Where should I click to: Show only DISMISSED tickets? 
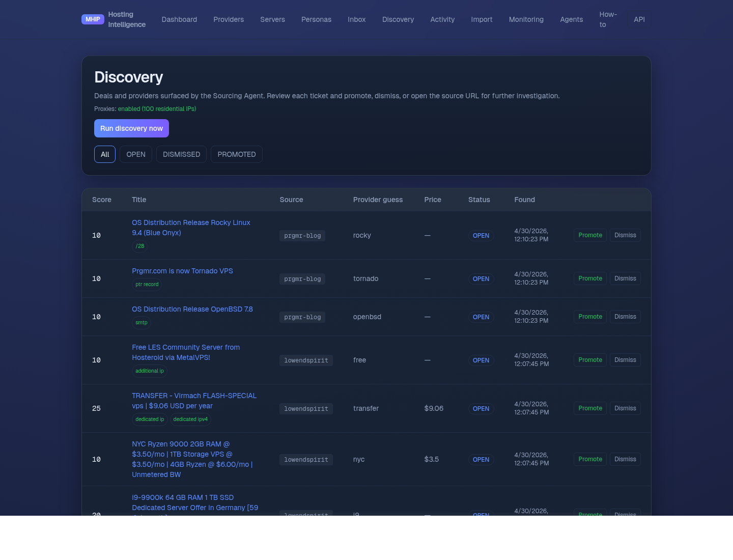click(x=181, y=154)
